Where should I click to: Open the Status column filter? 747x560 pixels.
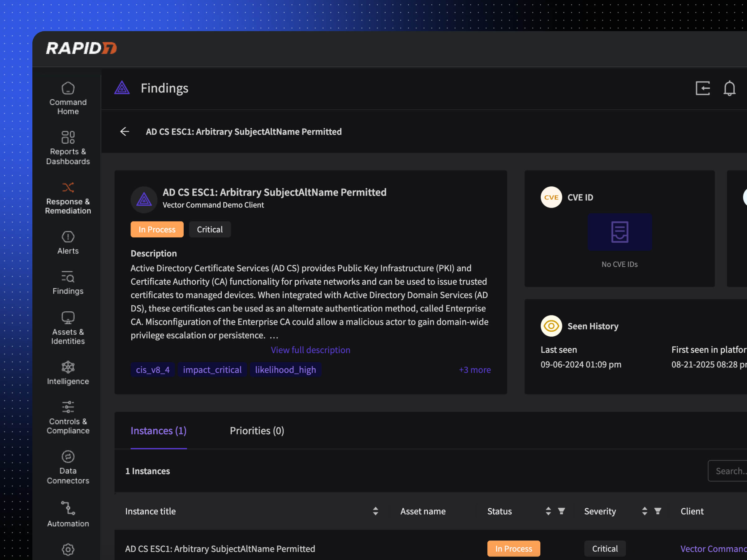[561, 511]
